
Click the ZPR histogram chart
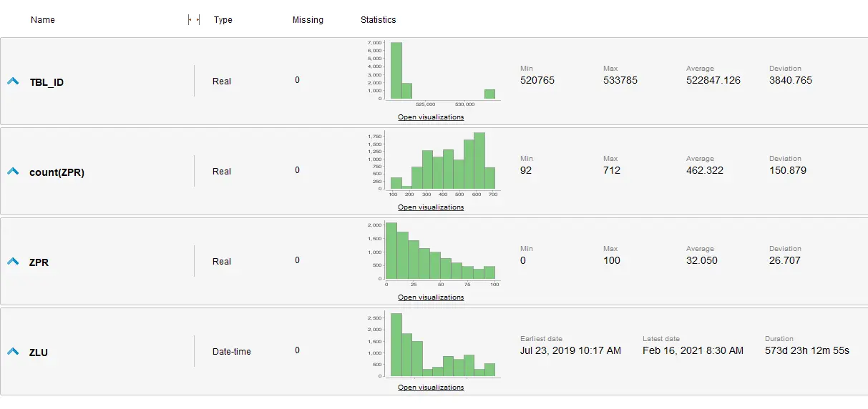click(442, 252)
